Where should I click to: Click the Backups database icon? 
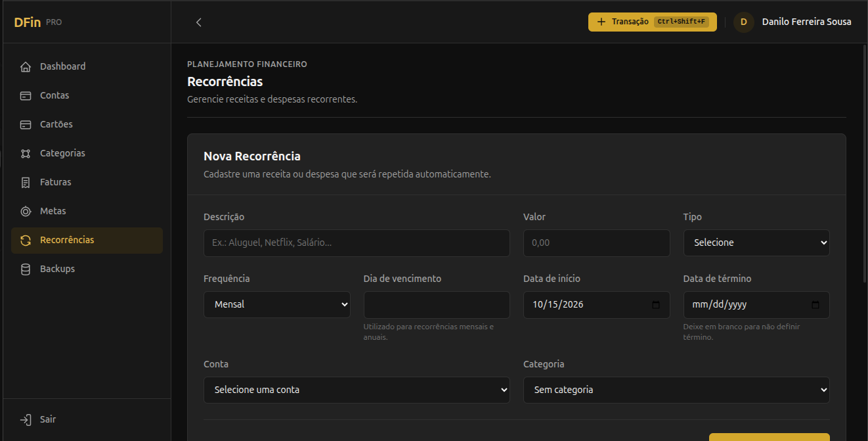click(x=26, y=269)
